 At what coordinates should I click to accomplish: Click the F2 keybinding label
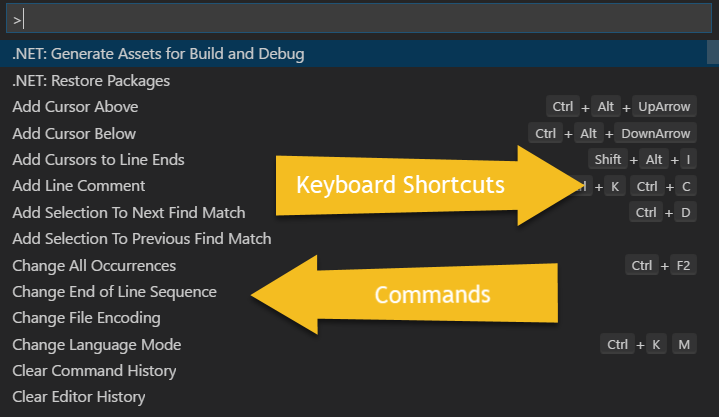coord(683,266)
